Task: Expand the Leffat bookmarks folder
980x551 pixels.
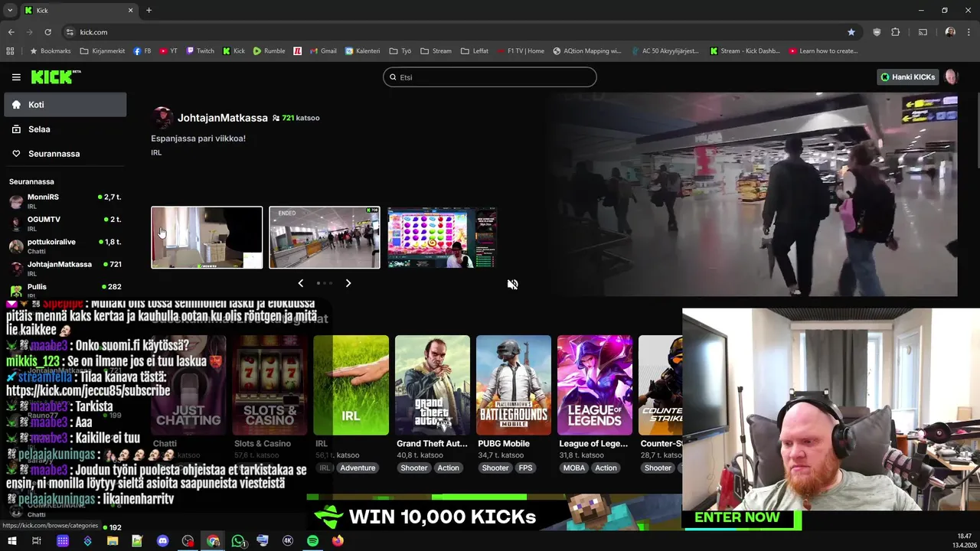Action: (475, 51)
